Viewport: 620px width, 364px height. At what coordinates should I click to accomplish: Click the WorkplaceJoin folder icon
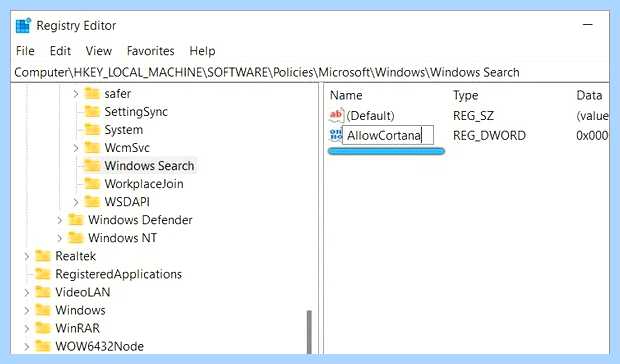tap(92, 184)
